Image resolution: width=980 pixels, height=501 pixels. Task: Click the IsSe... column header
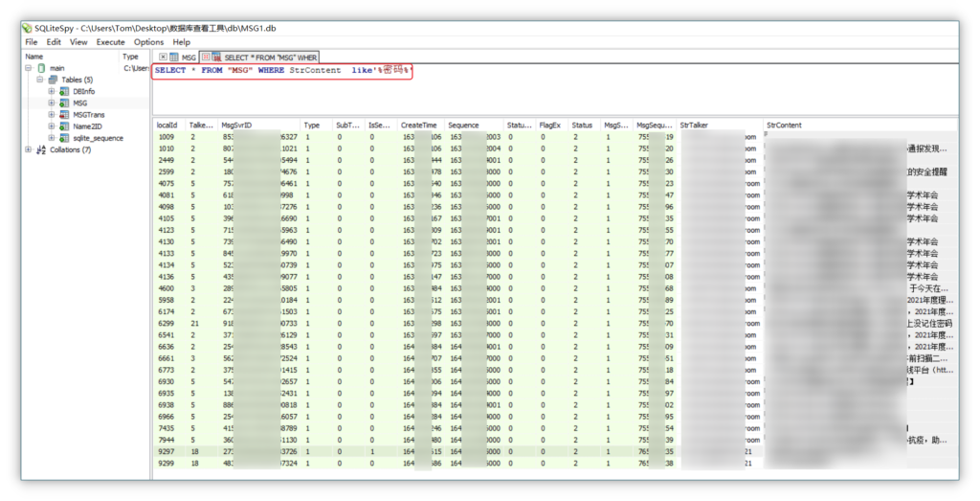tap(380, 125)
